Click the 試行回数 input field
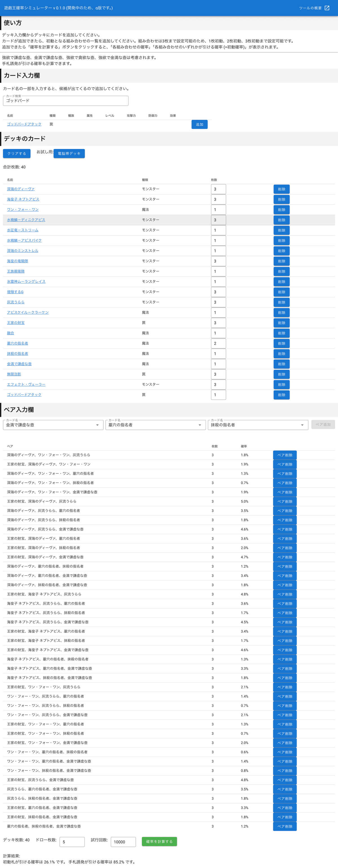Screen dimensions: 338x868 point(123,842)
